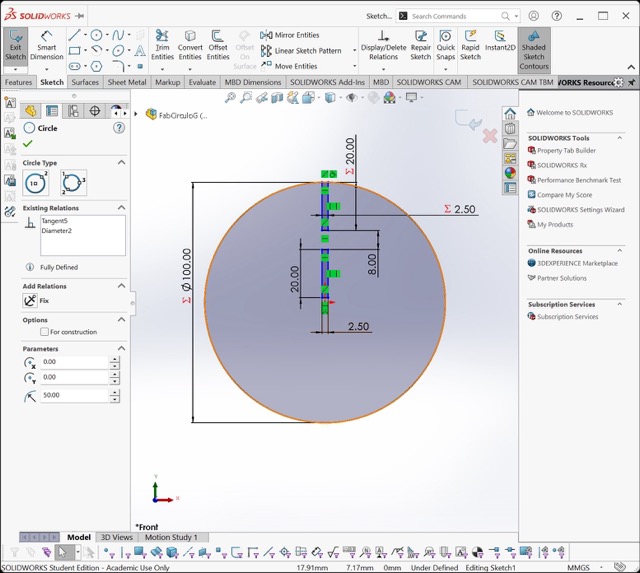Open the Appearances tab in task pane

click(x=510, y=172)
